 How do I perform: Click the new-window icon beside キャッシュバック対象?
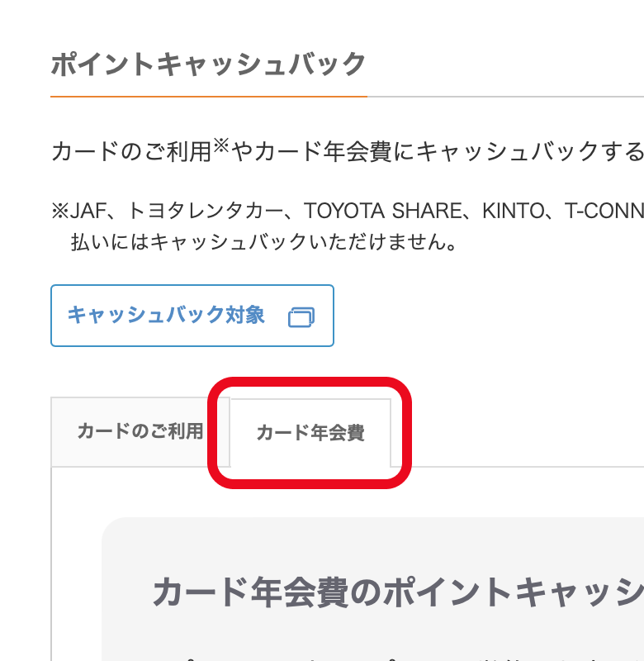[x=301, y=317]
